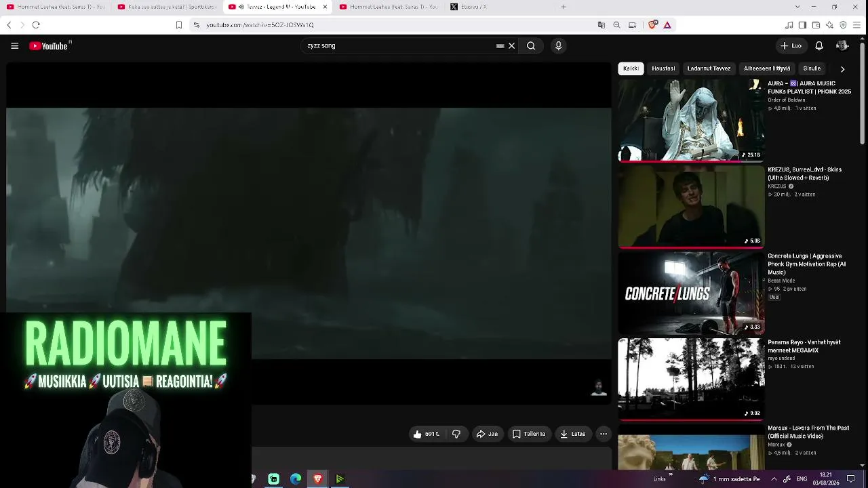Open the Concrete Lungs video thumbnail
The width and height of the screenshot is (868, 488).
coord(691,293)
